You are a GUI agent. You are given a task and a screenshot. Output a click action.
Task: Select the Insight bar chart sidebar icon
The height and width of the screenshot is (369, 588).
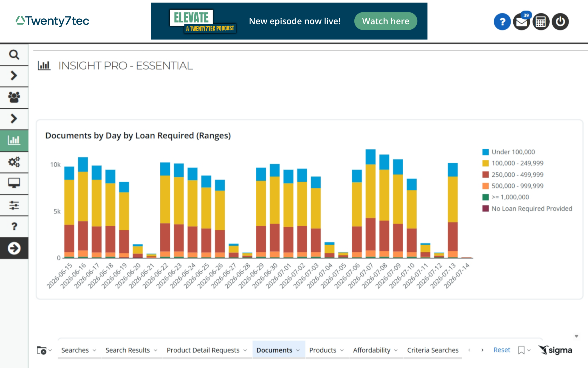(x=14, y=140)
